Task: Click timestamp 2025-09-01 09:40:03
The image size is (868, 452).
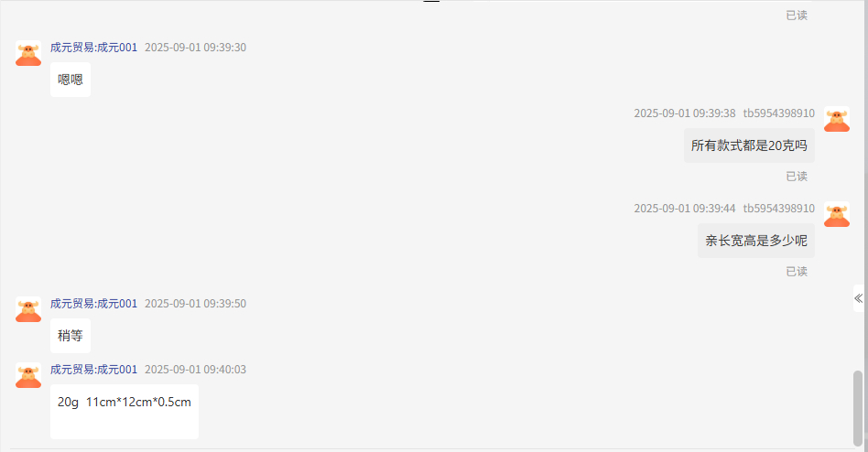Action: coord(195,370)
